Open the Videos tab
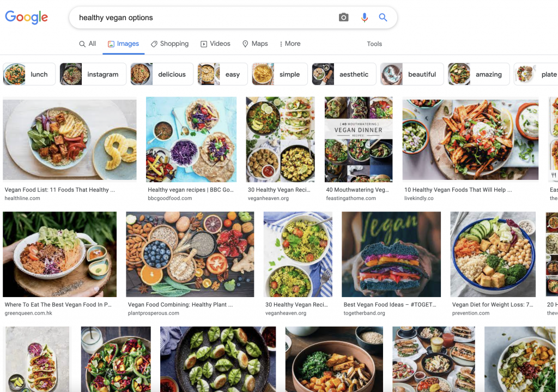Screen dimensions: 558x392 (x=215, y=44)
